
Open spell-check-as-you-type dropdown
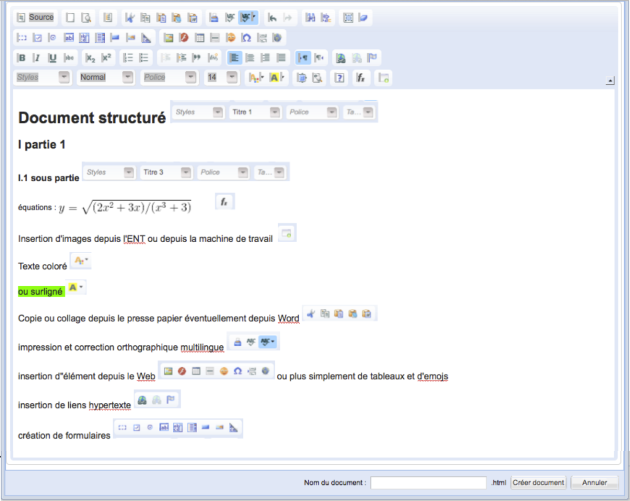(x=248, y=17)
